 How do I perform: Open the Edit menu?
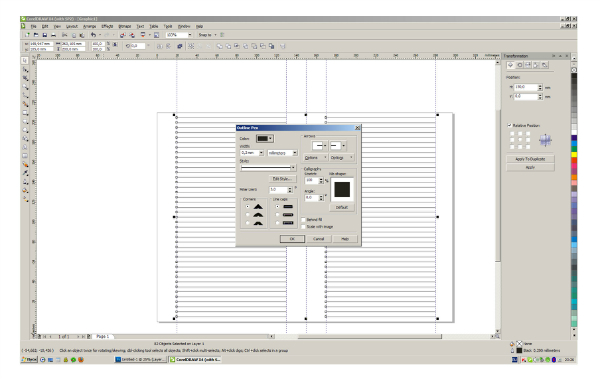tap(45, 26)
